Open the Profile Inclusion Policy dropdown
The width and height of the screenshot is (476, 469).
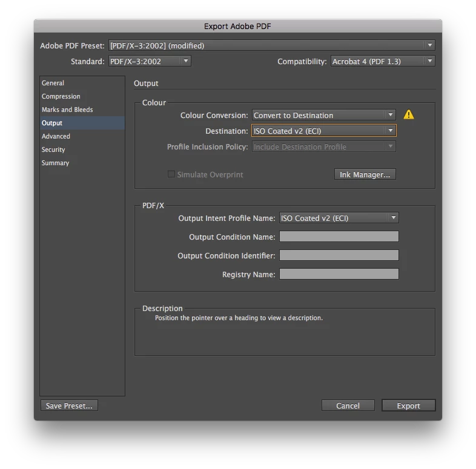[323, 147]
